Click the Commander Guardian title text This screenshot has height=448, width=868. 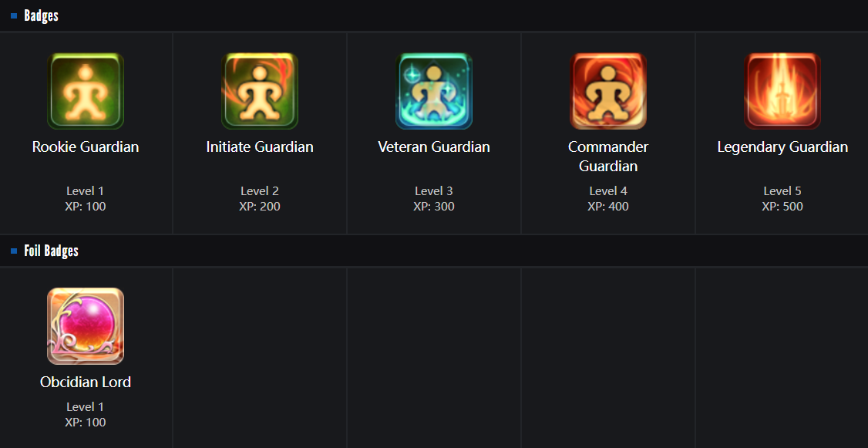608,157
